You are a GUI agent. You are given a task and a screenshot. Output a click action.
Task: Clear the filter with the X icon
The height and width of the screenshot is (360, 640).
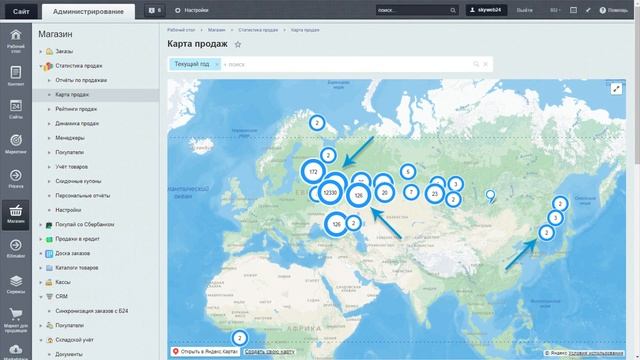[486, 64]
